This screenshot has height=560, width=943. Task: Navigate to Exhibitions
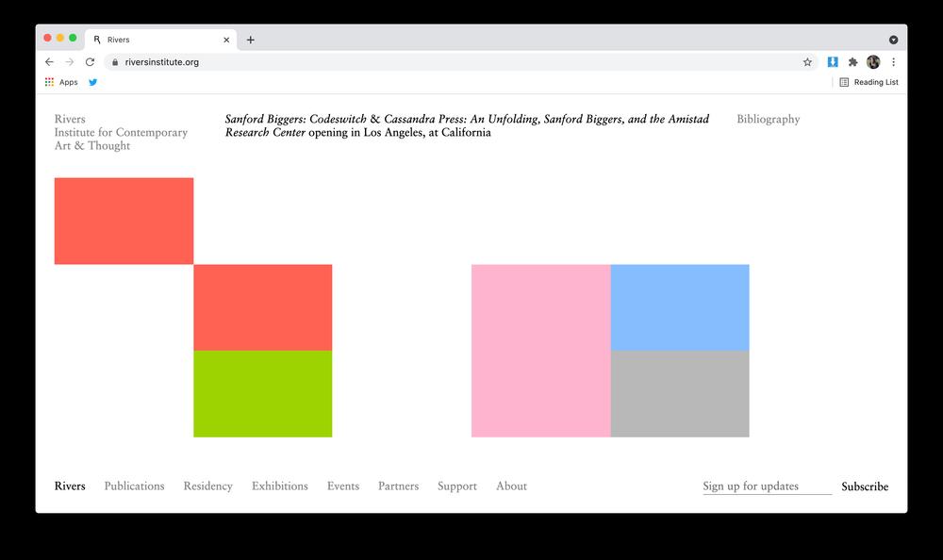(x=279, y=486)
